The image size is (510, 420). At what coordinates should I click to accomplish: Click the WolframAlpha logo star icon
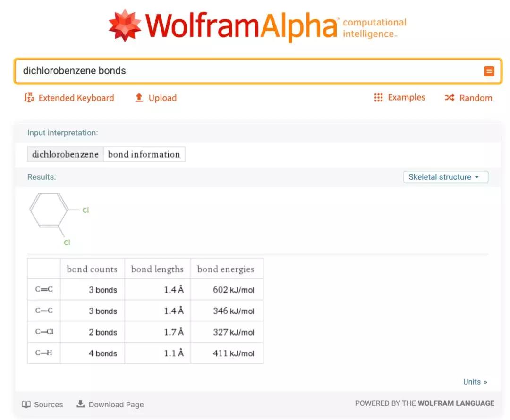tap(125, 25)
